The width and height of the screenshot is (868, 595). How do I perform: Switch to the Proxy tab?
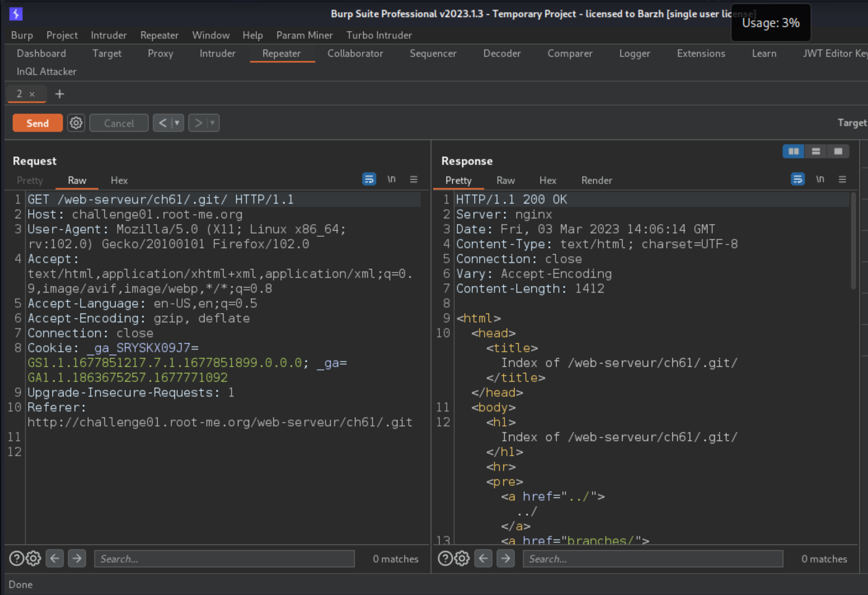pos(160,53)
